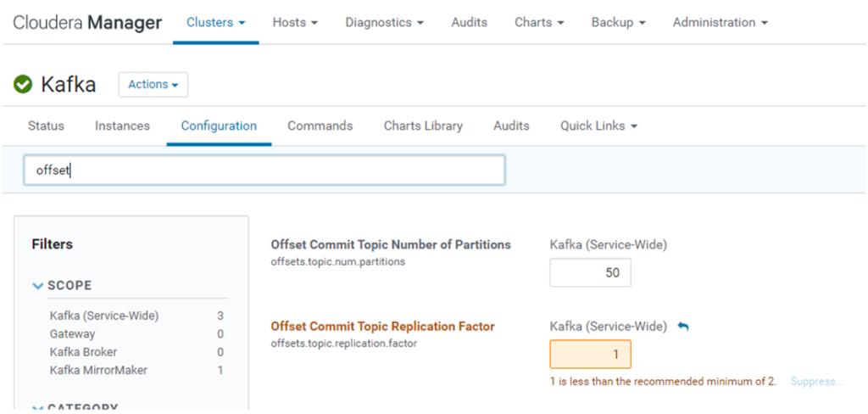Click the Number of Partitions field showing 50

pos(590,272)
